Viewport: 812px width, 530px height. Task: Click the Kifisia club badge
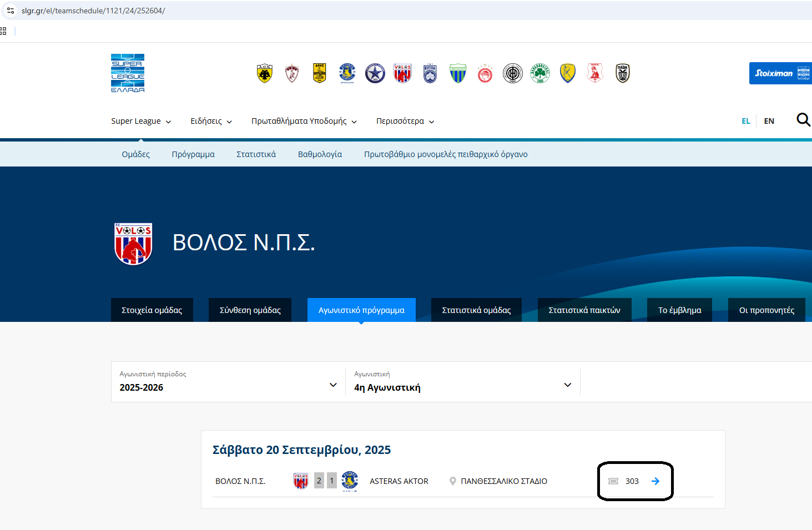coord(430,73)
